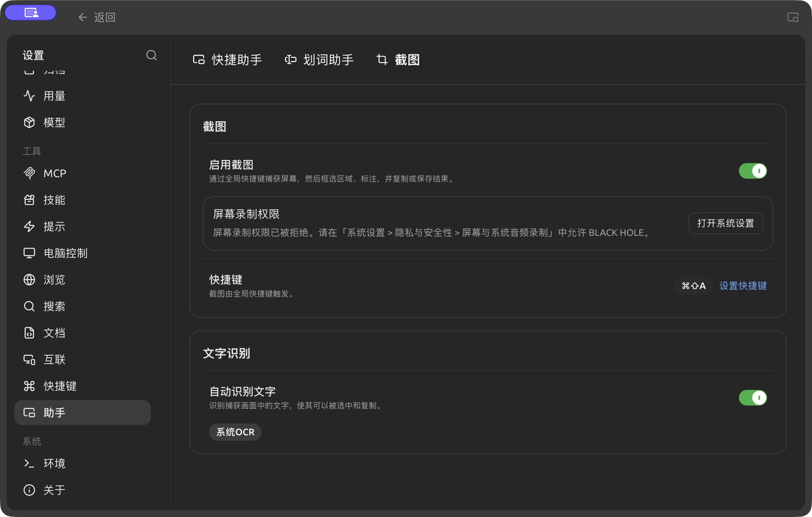Viewport: 812px width, 517px height.
Task: Click the 搜索 magnifier icon in the tools list
Action: click(29, 306)
